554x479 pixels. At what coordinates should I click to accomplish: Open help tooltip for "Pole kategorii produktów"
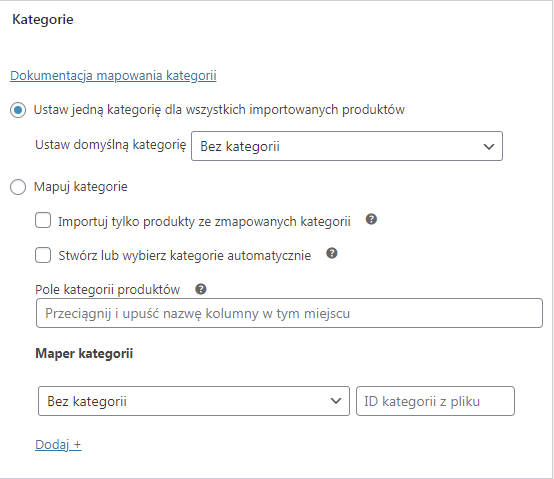[x=201, y=289]
